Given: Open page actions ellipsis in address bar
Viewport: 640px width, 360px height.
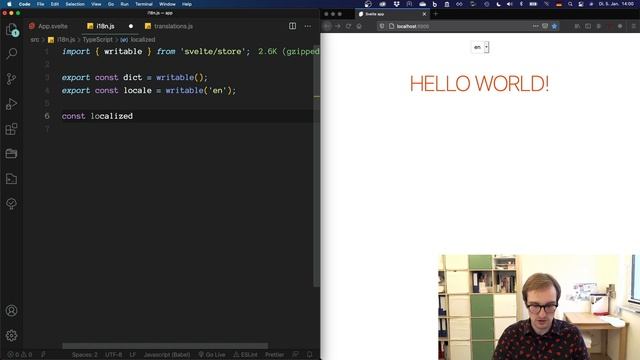Looking at the screenshot, I should 536,26.
